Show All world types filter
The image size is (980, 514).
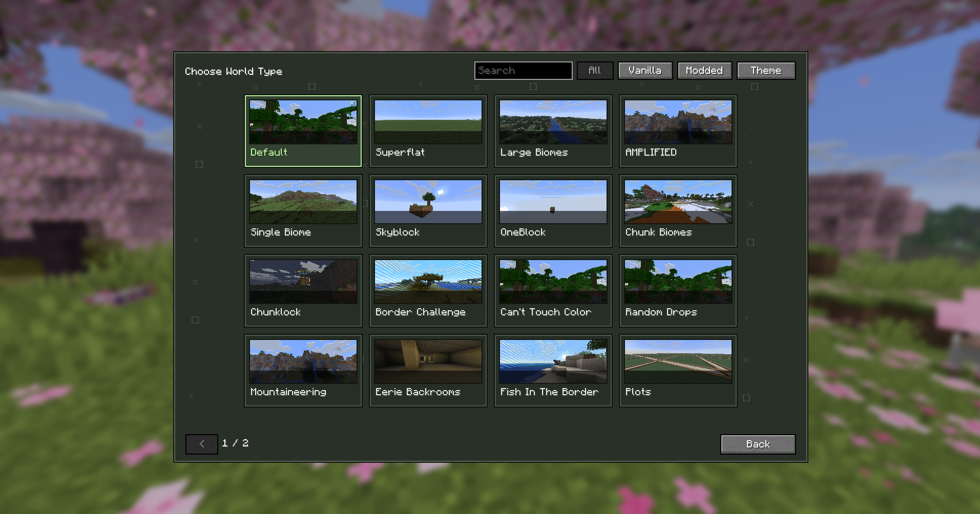tap(595, 71)
